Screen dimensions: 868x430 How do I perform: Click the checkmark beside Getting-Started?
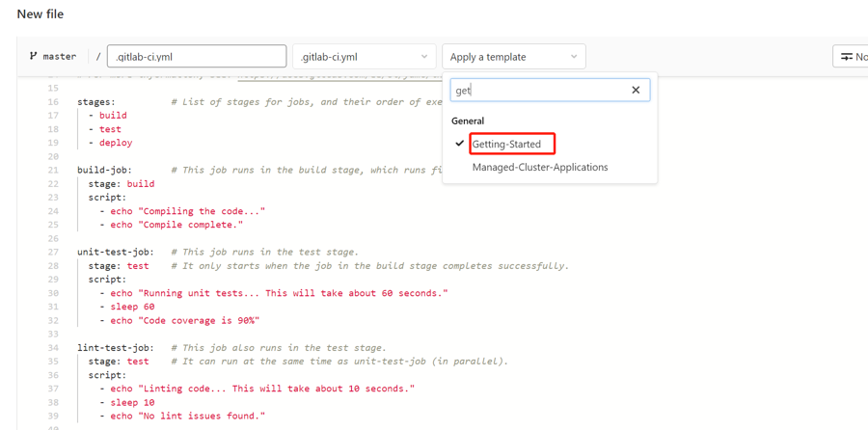tap(460, 144)
